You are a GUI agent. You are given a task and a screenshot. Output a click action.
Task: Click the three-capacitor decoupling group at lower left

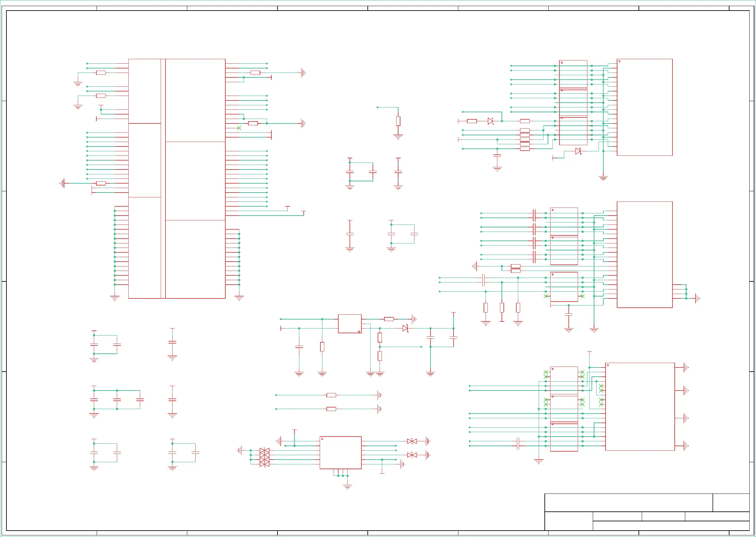pyautogui.click(x=117, y=399)
